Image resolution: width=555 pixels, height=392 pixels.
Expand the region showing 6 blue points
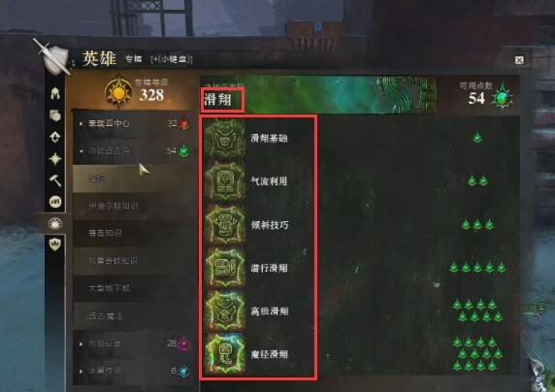(134, 371)
